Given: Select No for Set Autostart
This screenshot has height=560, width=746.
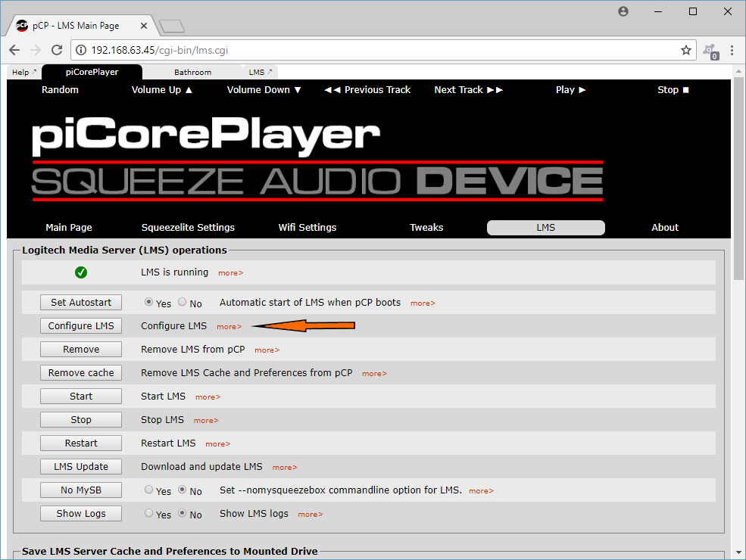Looking at the screenshot, I should click(x=183, y=302).
